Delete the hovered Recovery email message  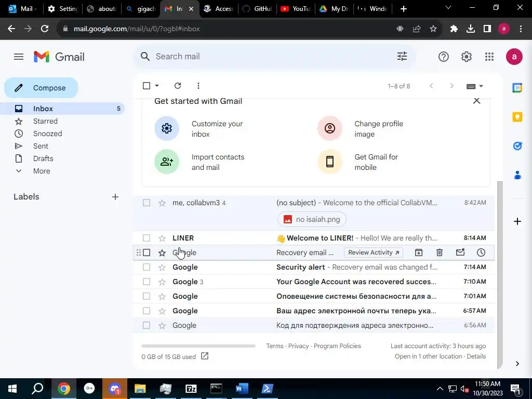tap(440, 252)
